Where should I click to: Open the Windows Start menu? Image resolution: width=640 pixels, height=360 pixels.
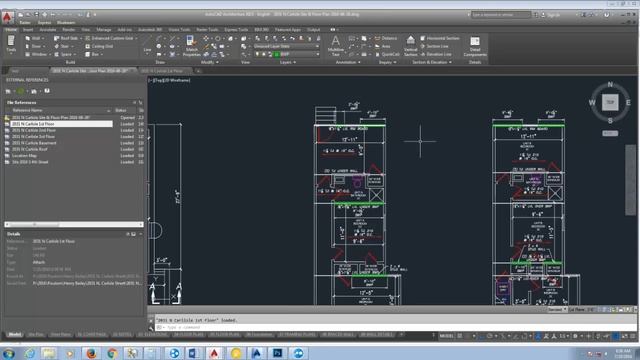click(x=9, y=353)
